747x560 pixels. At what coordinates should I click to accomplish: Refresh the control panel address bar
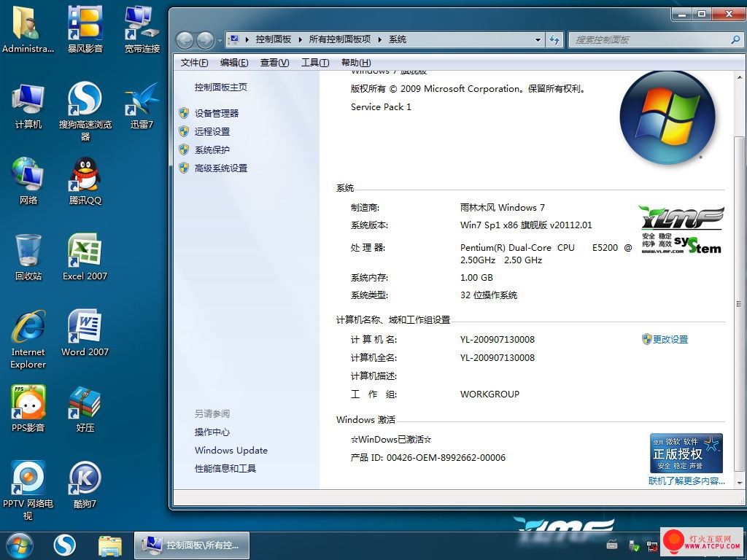554,39
